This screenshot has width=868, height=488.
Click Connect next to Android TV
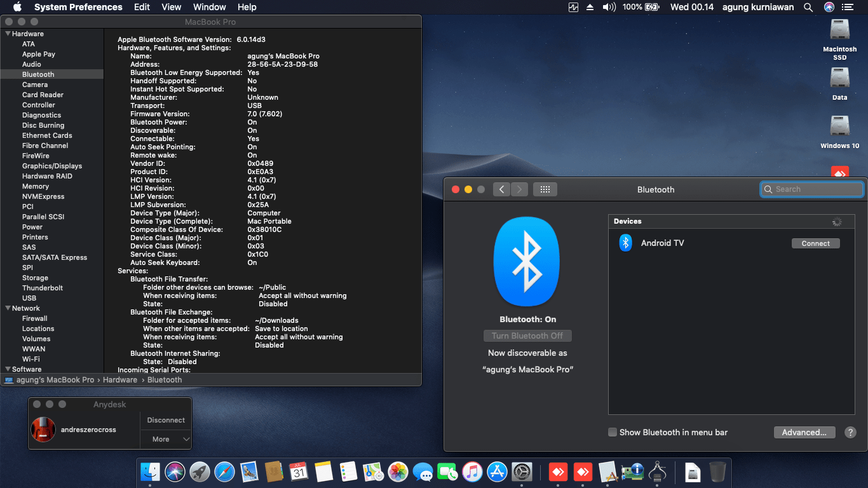815,243
